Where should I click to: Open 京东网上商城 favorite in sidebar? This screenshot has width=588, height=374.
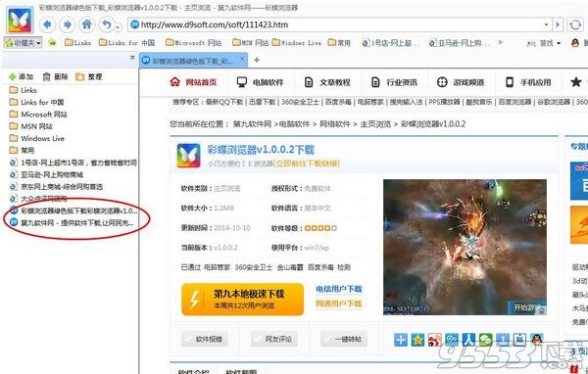click(56, 187)
